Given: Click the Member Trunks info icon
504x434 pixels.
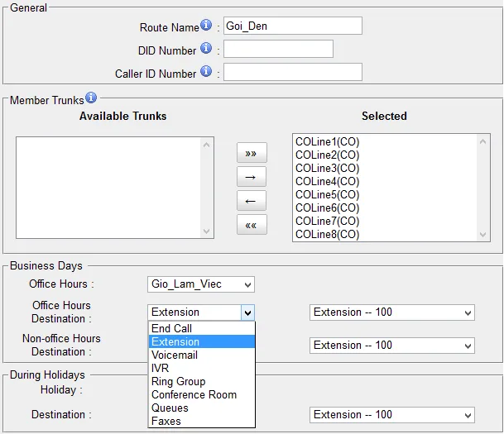Looking at the screenshot, I should click(x=91, y=99).
